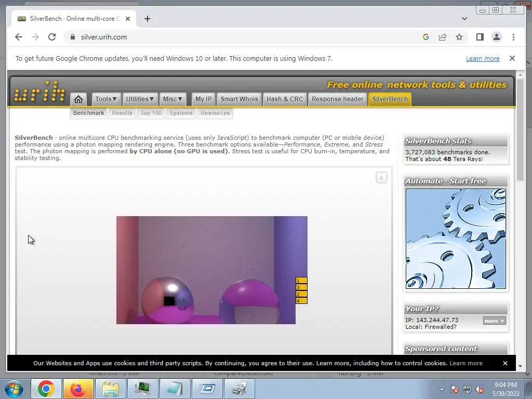532x399 pixels.
Task: Open a new browser tab
Action: (147, 19)
